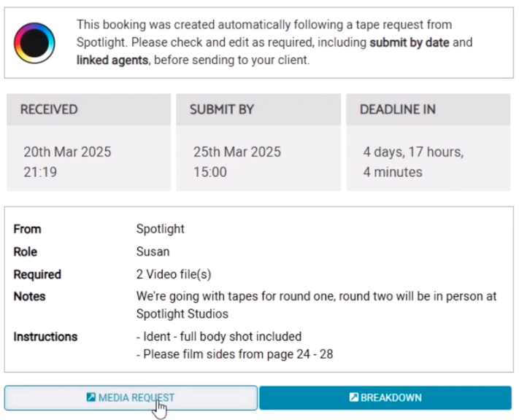This screenshot has height=420, width=519.
Task: Click the '4 minutes' deadline text
Action: click(393, 172)
